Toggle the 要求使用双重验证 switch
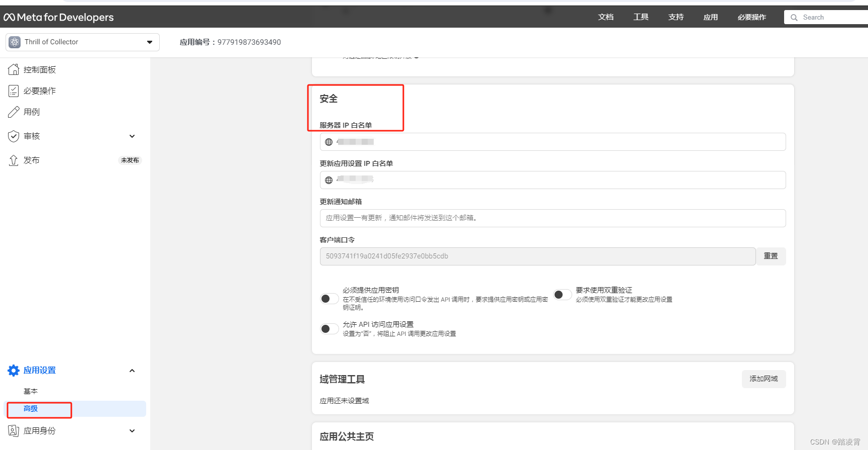This screenshot has height=450, width=868. (x=563, y=295)
